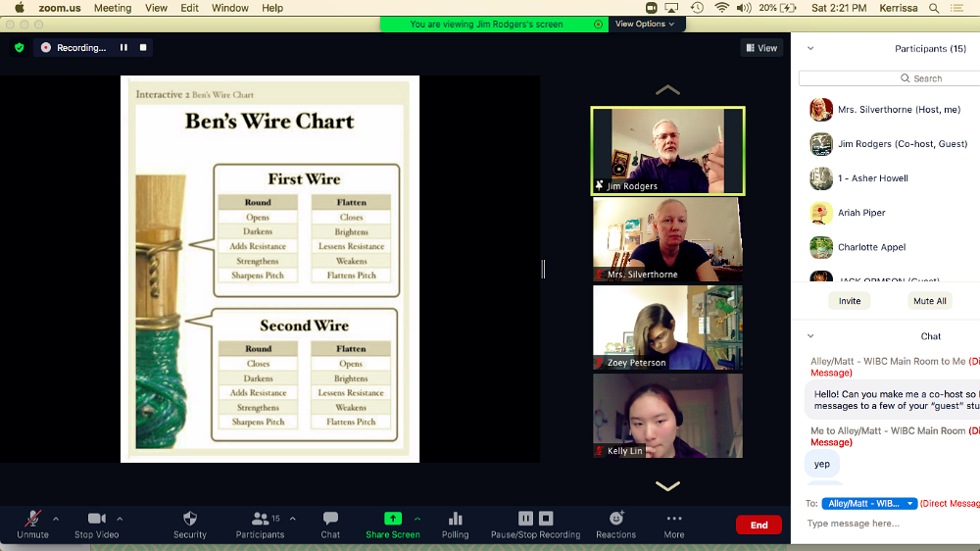This screenshot has width=980, height=551.
Task: Open chat recipient Alley/Matt dropdown
Action: [x=869, y=504]
